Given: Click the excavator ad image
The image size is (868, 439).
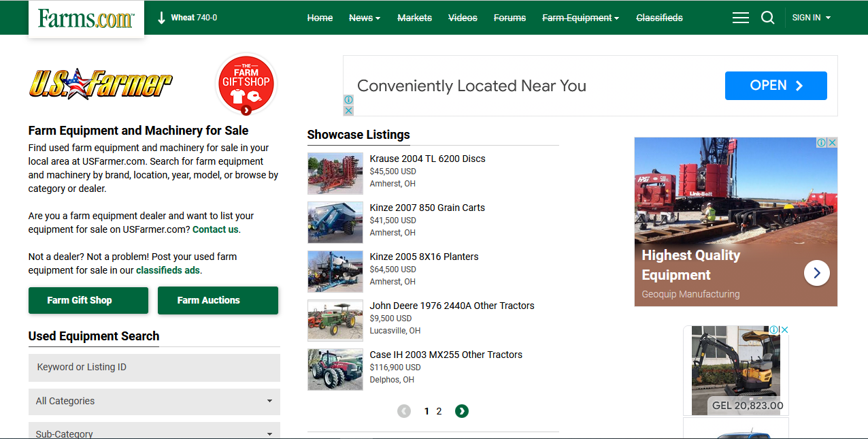Looking at the screenshot, I should [736, 370].
